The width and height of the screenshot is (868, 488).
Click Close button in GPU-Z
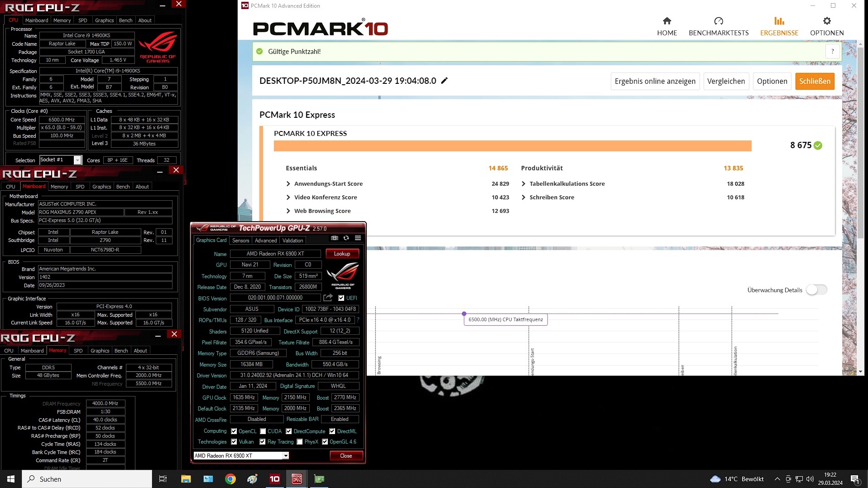346,456
